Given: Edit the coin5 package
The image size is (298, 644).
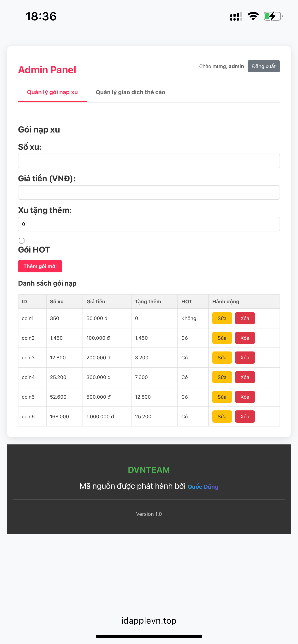Looking at the screenshot, I should point(222,397).
